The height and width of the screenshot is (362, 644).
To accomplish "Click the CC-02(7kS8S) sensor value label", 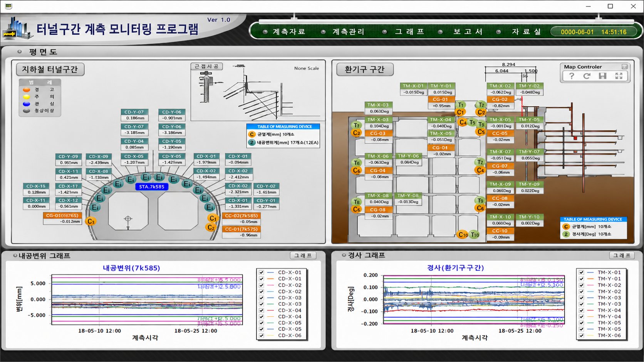I will click(x=241, y=216).
